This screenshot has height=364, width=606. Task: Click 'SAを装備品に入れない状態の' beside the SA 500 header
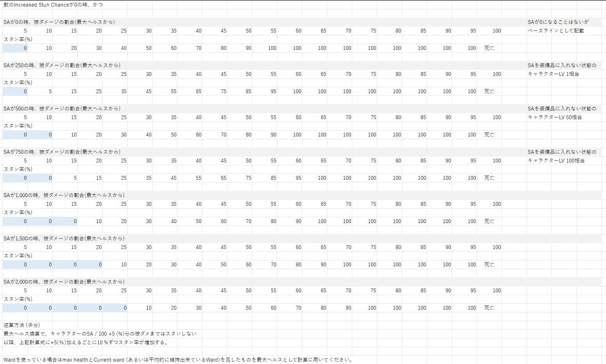pyautogui.click(x=562, y=108)
